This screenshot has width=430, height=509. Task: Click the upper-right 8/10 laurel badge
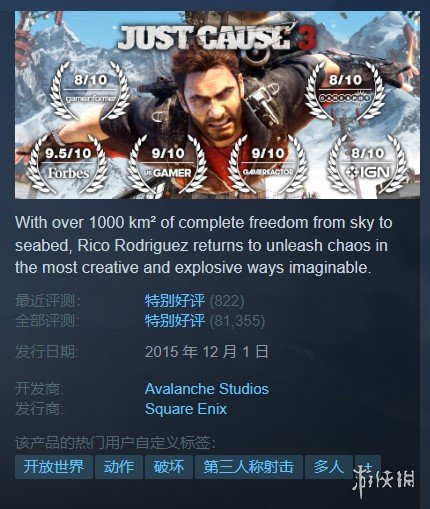345,91
